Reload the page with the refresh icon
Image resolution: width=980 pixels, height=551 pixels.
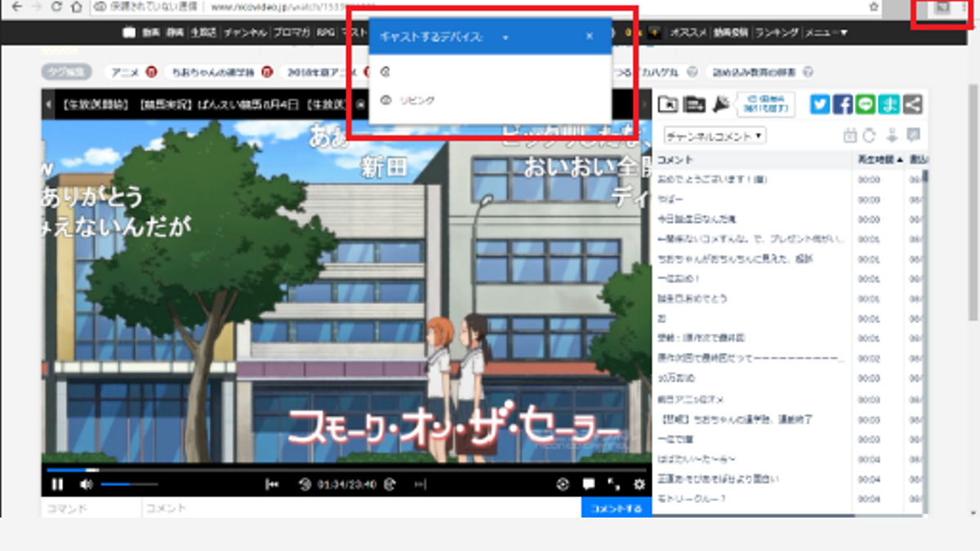pos(56,7)
